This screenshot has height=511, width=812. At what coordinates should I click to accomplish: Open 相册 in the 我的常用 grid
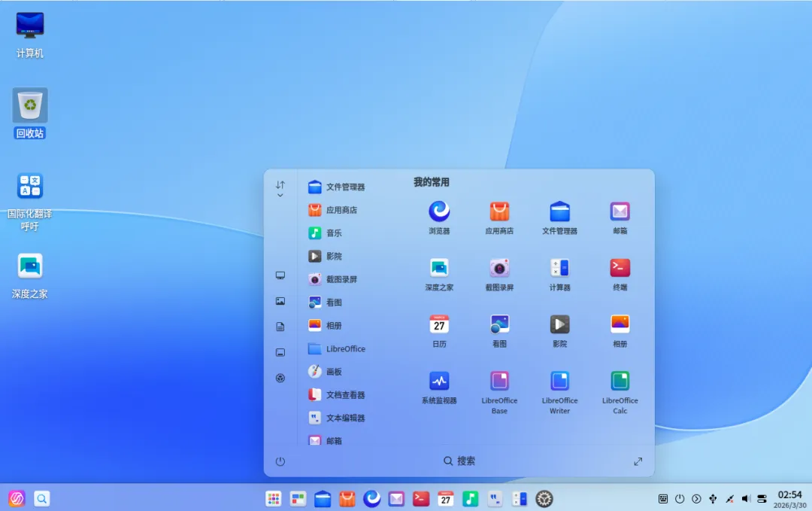pos(620,330)
